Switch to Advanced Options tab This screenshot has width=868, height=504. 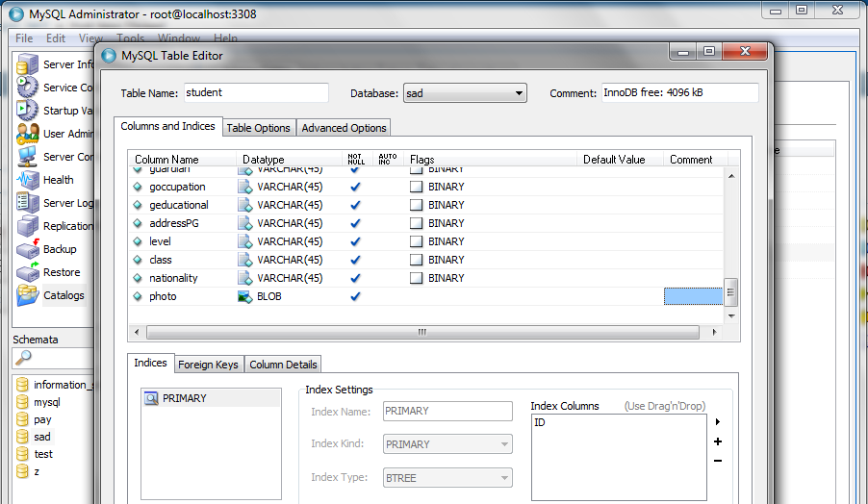[344, 128]
